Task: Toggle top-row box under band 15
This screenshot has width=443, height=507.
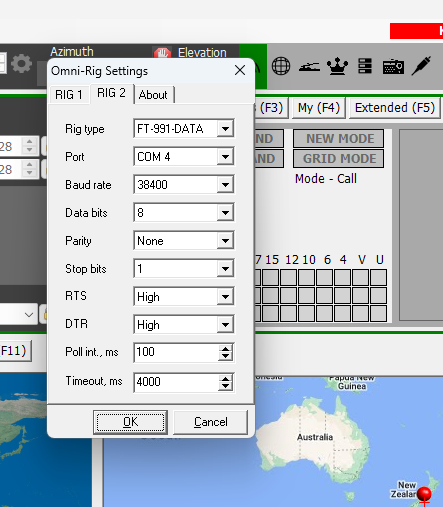Action: point(270,277)
